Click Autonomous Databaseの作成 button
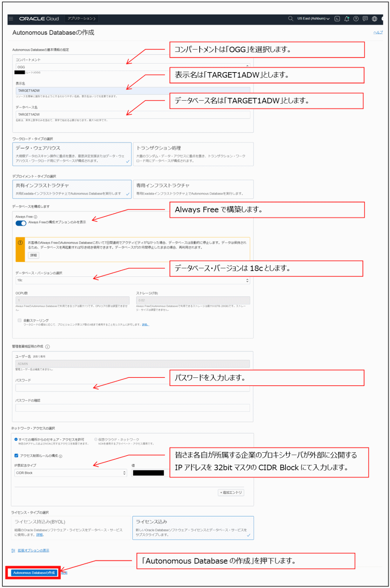The width and height of the screenshot is (390, 588). [34, 573]
